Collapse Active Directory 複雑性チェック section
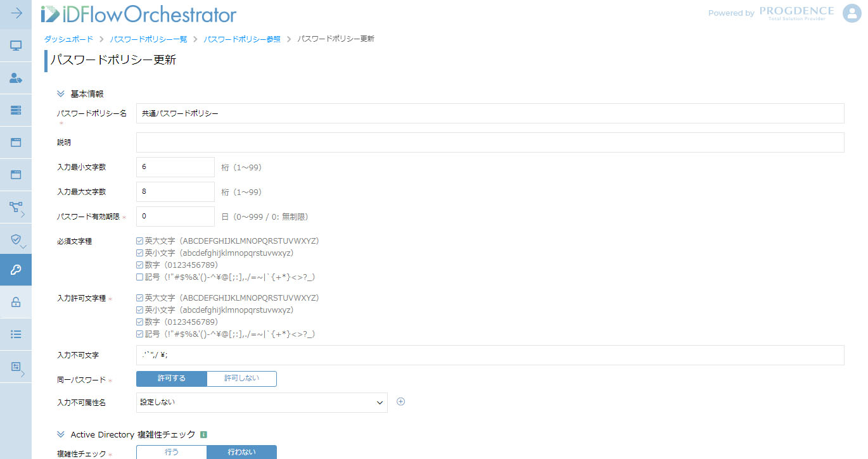 pyautogui.click(x=61, y=434)
